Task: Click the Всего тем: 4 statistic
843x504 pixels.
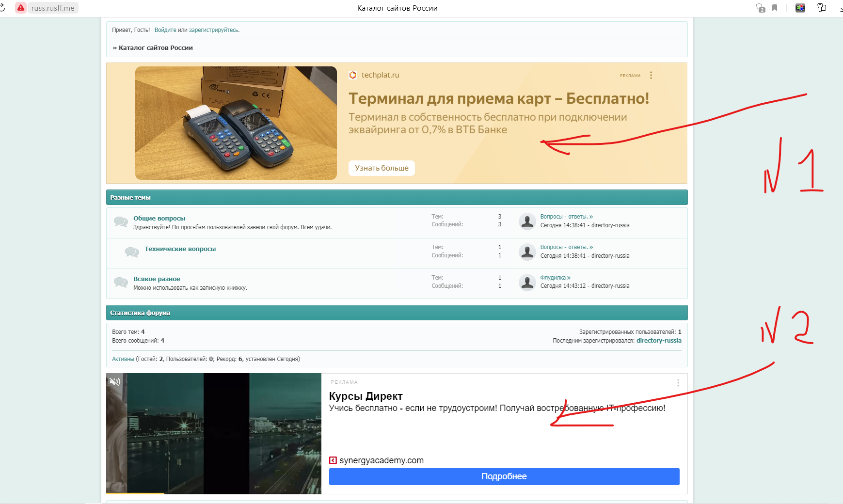Action: tap(128, 332)
